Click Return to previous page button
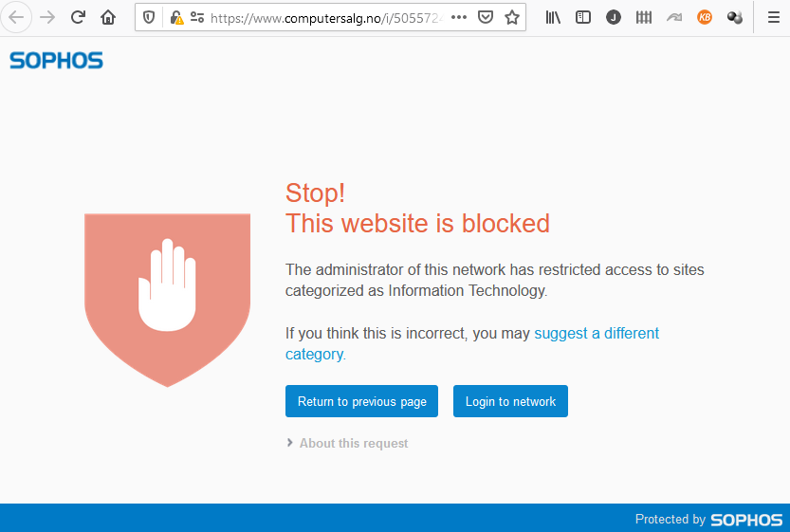790x532 pixels. 361,401
